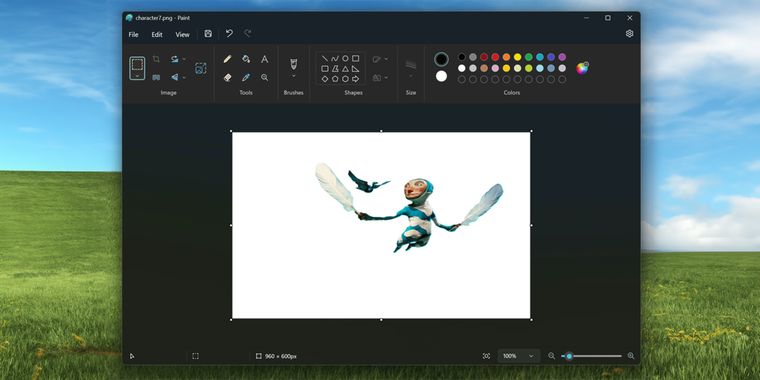Open the Brushes dropdown chevron
This screenshot has width=760, height=380.
(x=293, y=76)
